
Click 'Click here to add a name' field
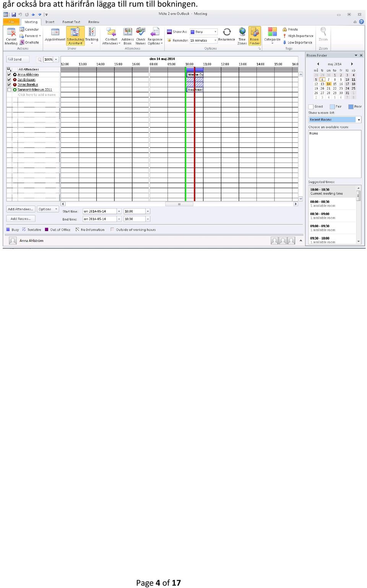(37, 94)
